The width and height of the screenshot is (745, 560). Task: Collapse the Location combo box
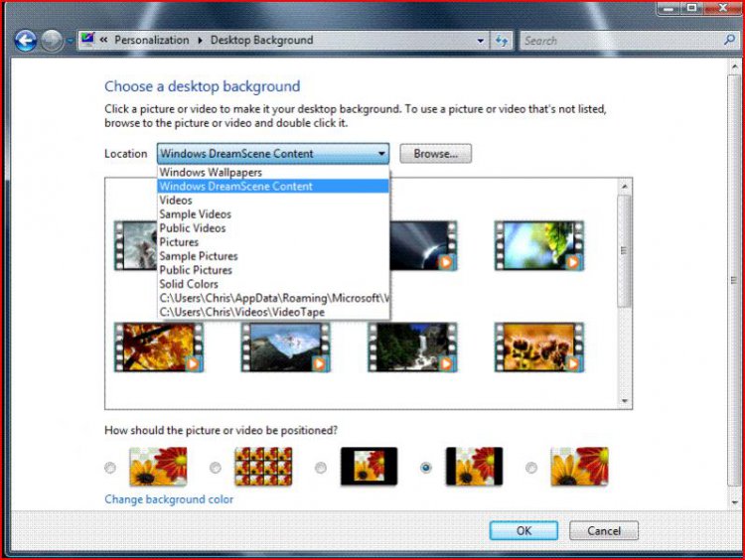(273, 154)
